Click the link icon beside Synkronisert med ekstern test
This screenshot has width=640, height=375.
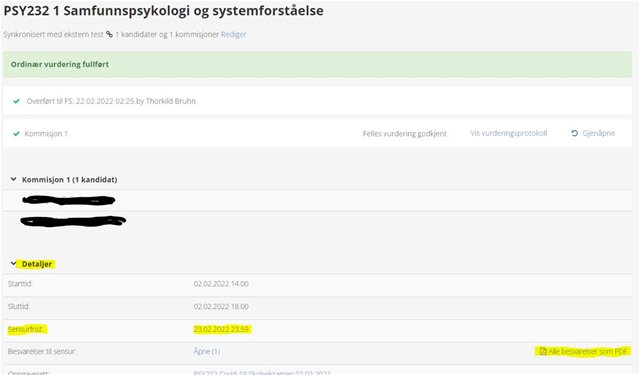(109, 34)
